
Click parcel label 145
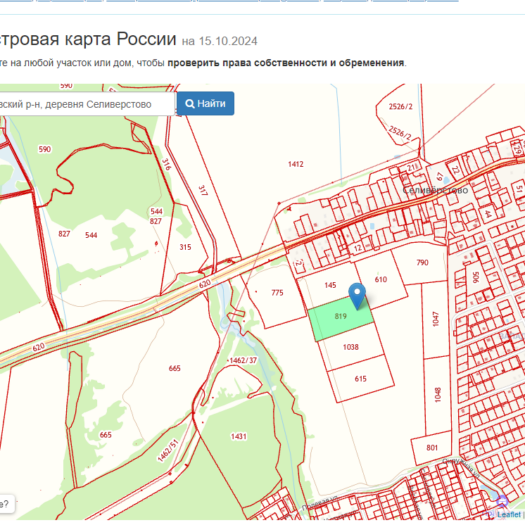tap(330, 285)
